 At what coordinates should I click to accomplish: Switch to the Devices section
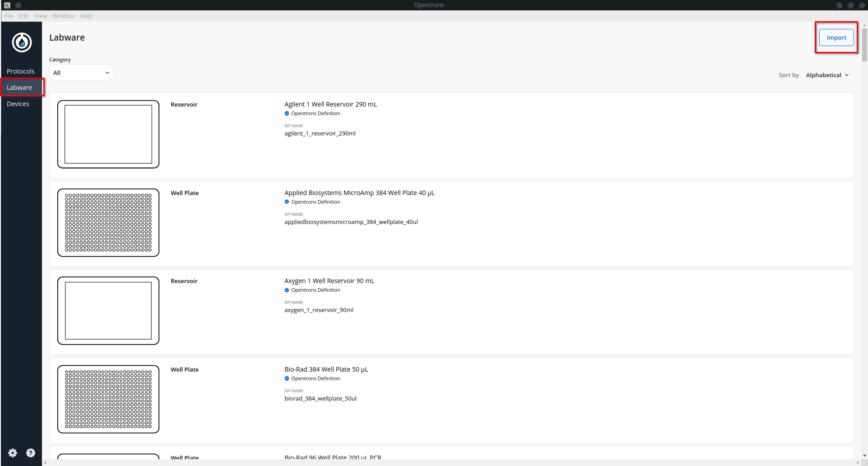(x=18, y=104)
